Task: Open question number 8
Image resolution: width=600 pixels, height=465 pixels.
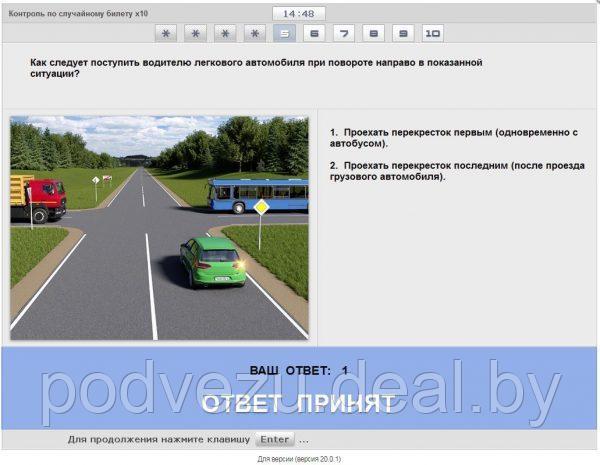Action: click(373, 33)
